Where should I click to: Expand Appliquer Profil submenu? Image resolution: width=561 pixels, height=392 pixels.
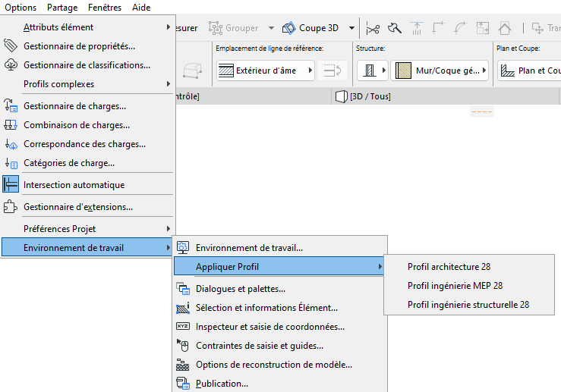coord(279,266)
